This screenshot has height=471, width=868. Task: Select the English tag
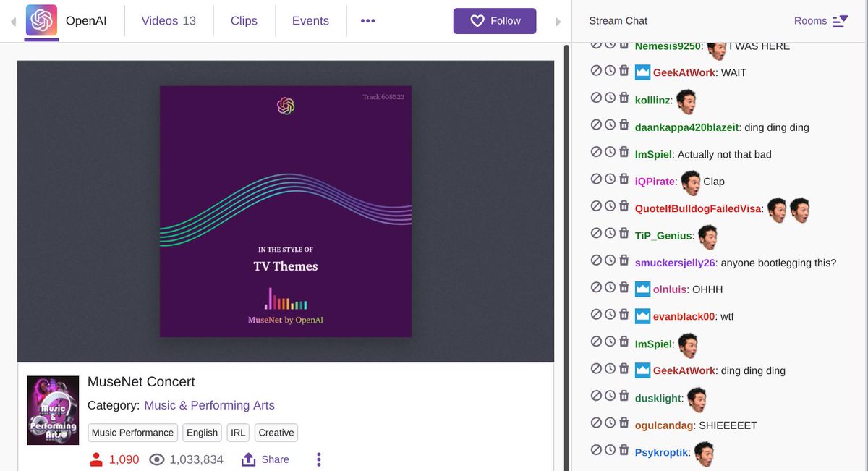202,433
